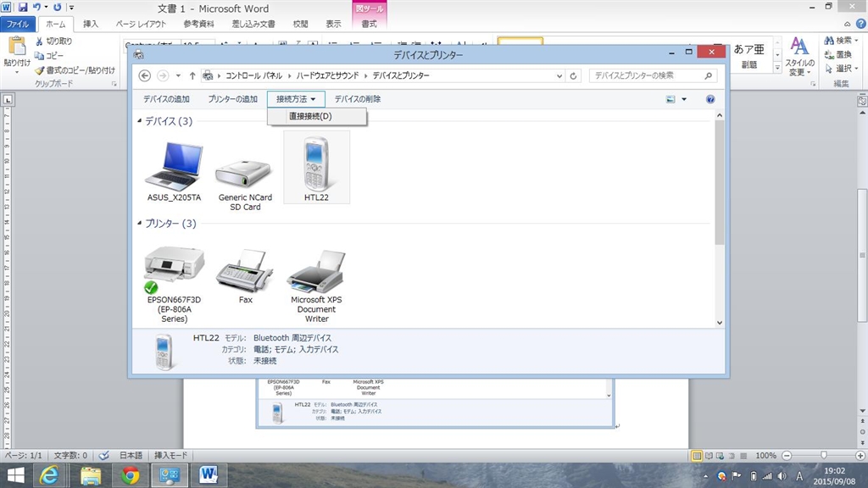This screenshot has width=868, height=488.
Task: Click the Find (検索) button in Word
Action: click(840, 41)
